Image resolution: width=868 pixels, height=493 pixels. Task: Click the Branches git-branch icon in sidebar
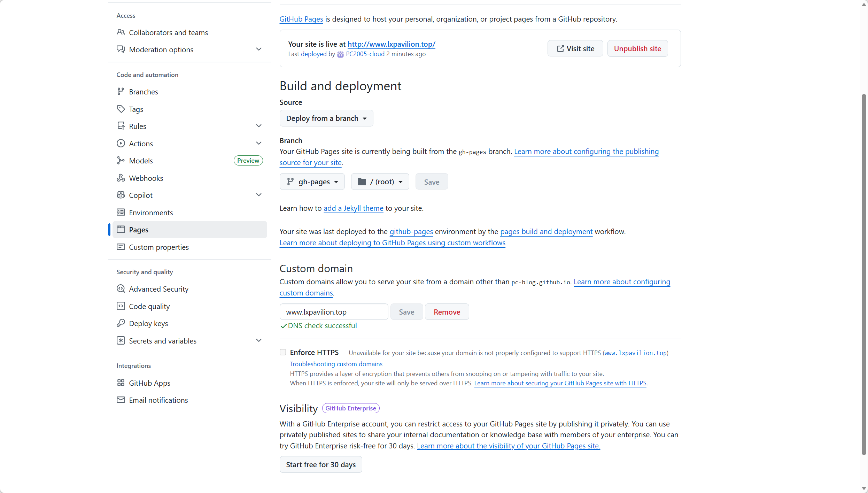[121, 92]
